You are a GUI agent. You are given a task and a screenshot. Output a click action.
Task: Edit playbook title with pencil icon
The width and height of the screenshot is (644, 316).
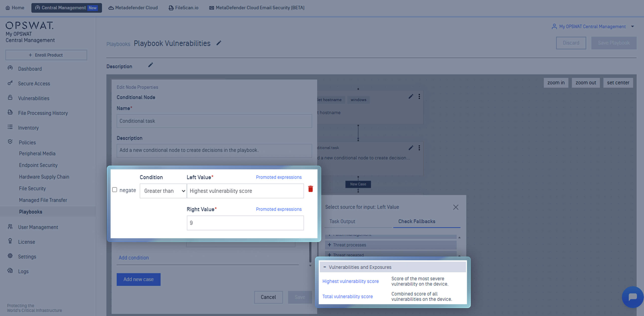coord(219,43)
